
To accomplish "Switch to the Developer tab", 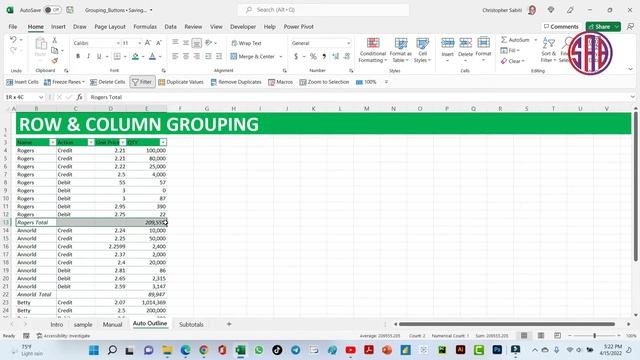I will point(243,27).
